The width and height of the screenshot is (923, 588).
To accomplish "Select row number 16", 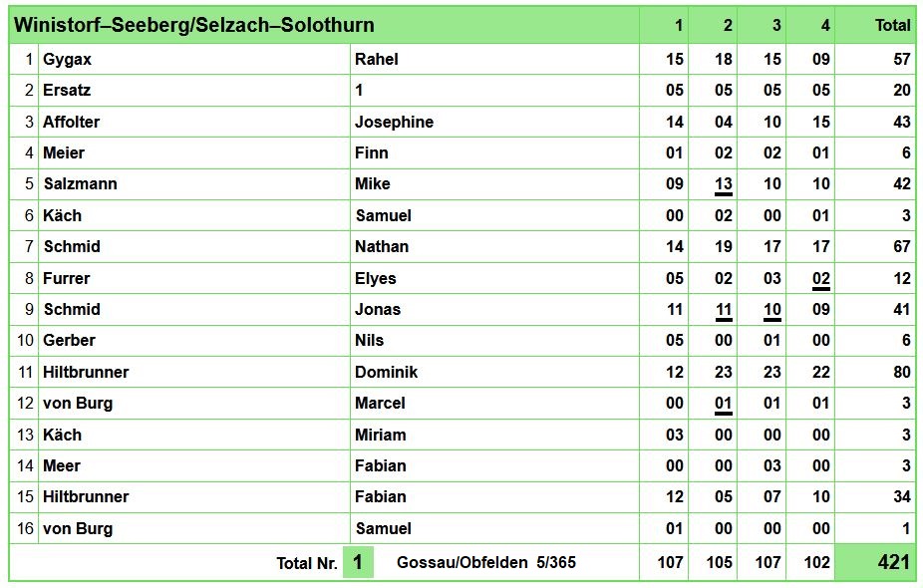I will (25, 528).
